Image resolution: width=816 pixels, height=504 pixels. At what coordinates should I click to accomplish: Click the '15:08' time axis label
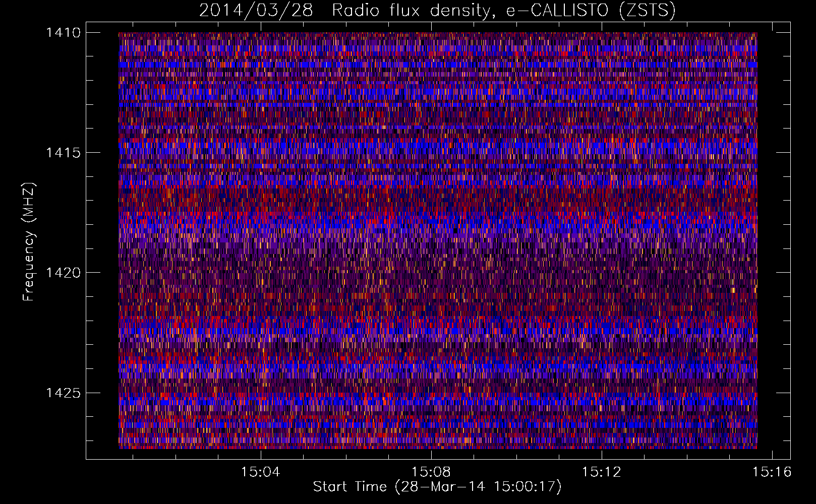click(x=431, y=472)
